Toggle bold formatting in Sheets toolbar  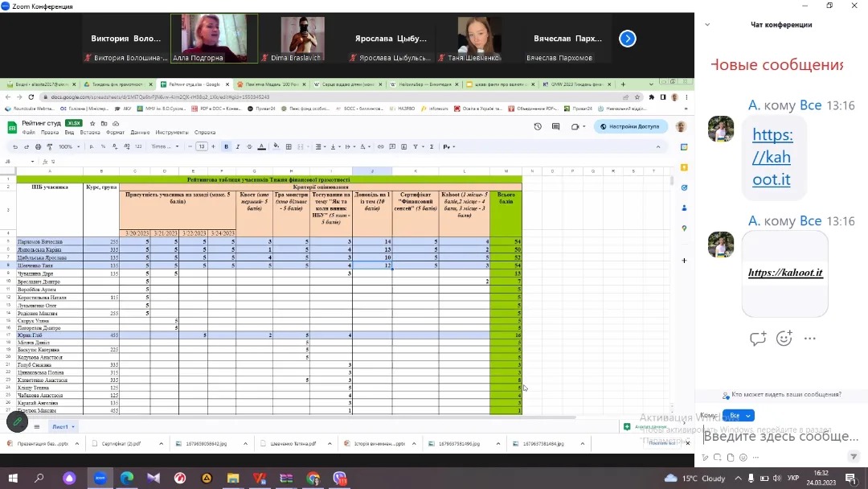click(x=227, y=146)
